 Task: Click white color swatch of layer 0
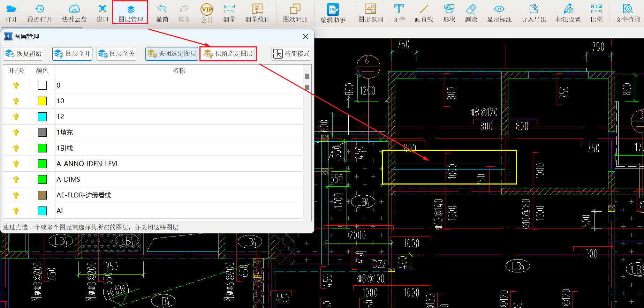42,85
